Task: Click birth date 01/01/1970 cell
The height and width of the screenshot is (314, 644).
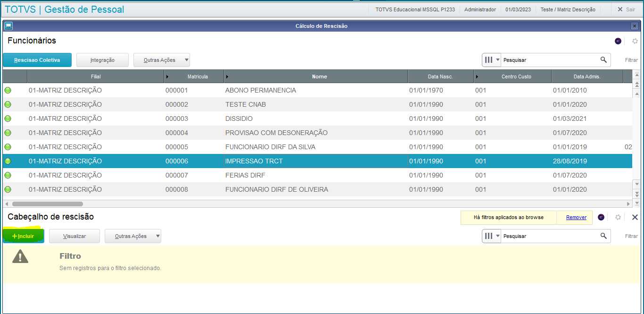Action: 440,90
